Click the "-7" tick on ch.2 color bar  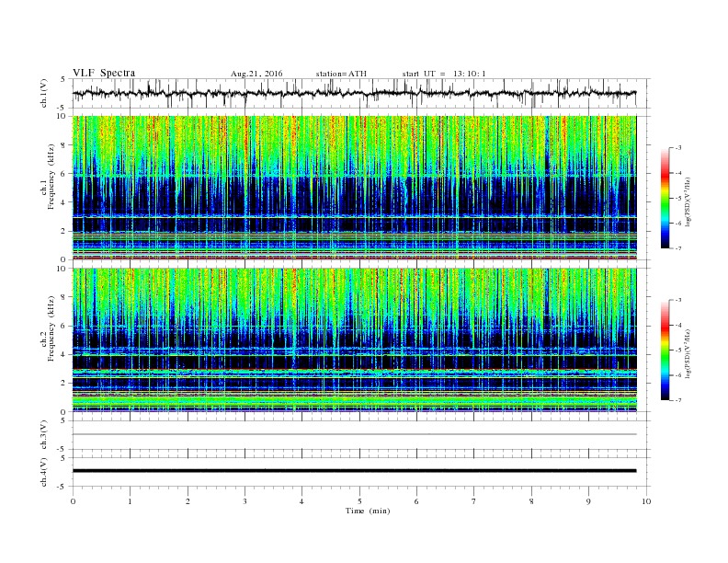coord(677,400)
